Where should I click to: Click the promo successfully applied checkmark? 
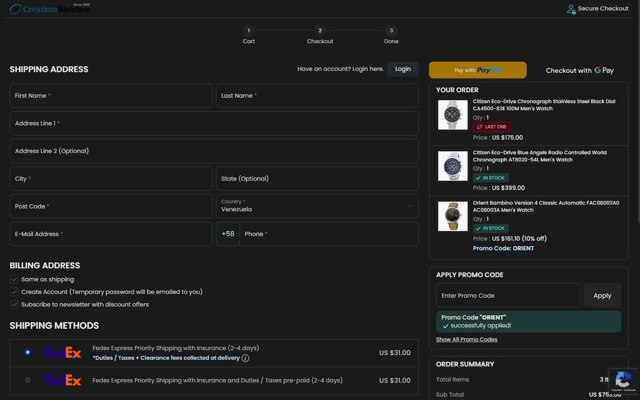[x=445, y=326]
